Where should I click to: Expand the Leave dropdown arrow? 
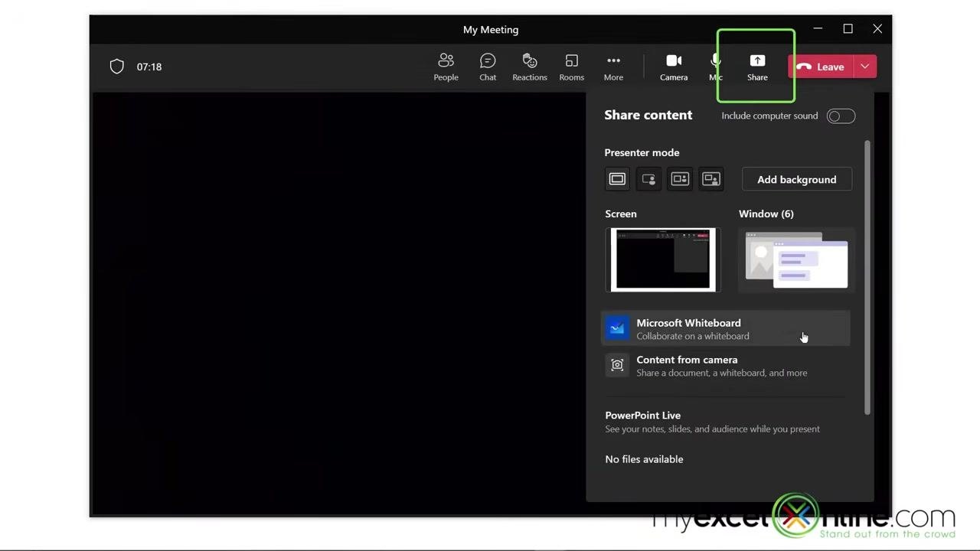864,67
